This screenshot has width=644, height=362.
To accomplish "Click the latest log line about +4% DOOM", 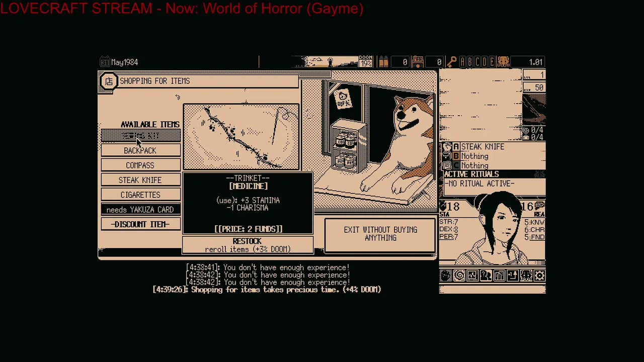I will 267,290.
